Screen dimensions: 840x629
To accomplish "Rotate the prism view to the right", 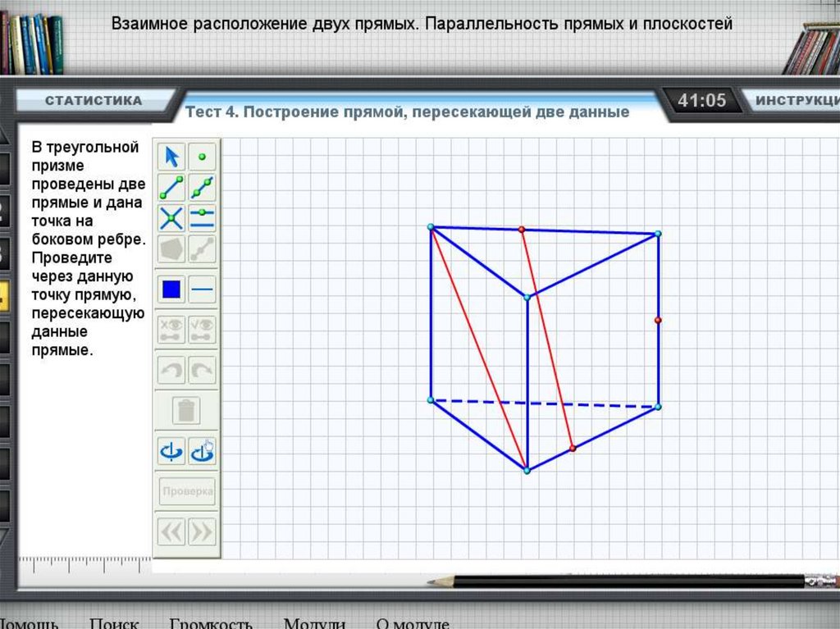I will click(x=202, y=450).
